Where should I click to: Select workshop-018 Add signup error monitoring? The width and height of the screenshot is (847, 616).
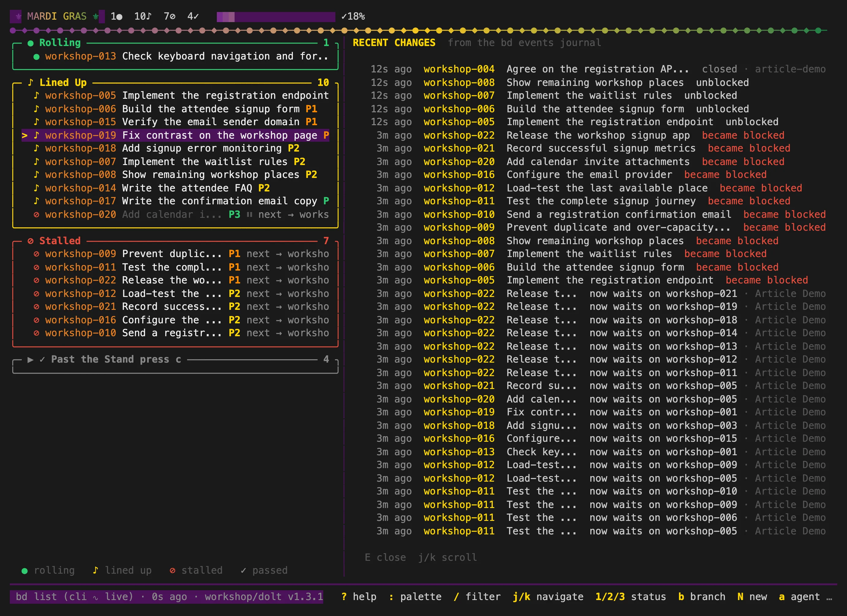(175, 148)
